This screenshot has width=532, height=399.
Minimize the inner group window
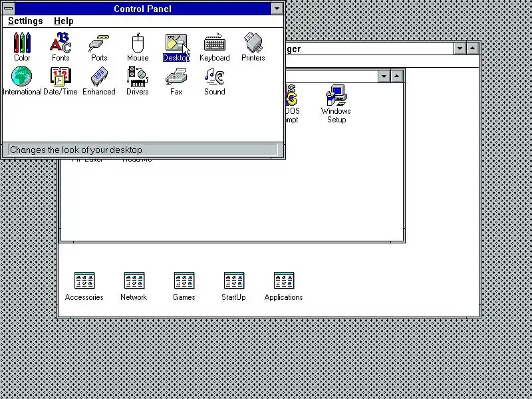tap(384, 76)
